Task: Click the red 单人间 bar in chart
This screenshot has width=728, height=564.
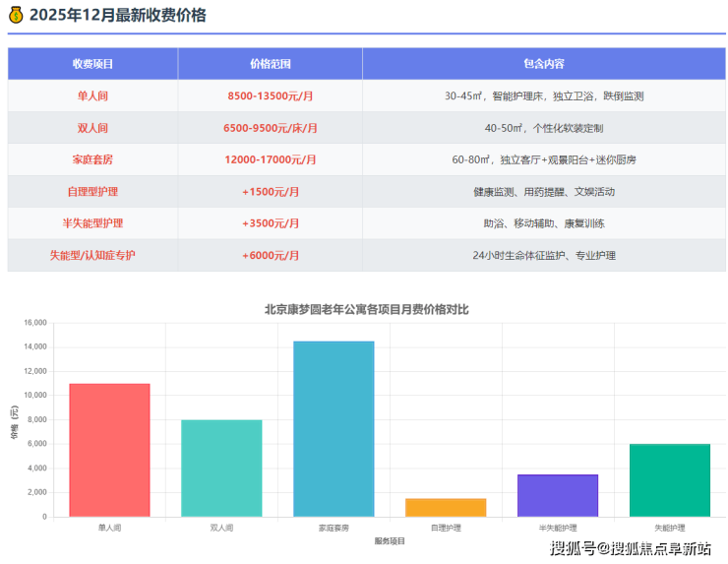Action: 109,450
